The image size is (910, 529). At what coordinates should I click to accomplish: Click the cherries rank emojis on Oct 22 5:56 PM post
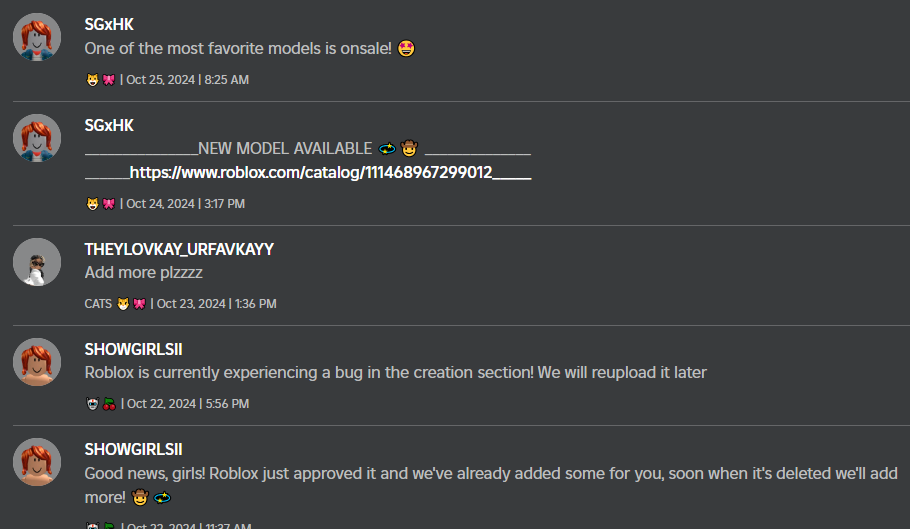(101, 404)
